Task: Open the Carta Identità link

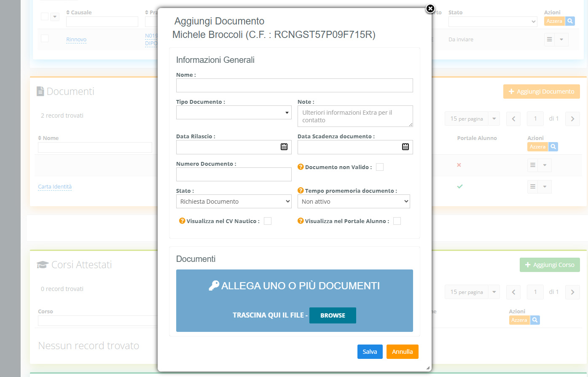Action: pos(55,187)
